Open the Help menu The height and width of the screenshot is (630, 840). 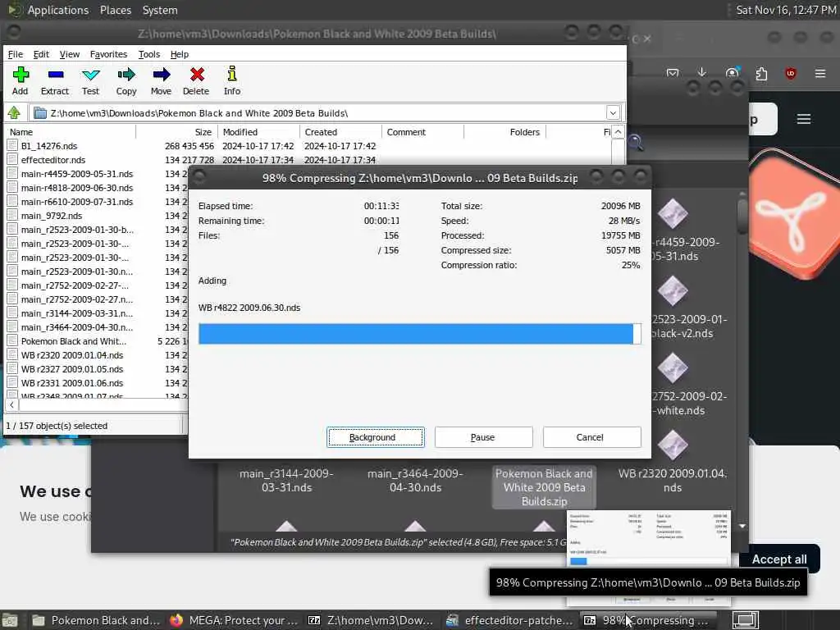pos(180,54)
